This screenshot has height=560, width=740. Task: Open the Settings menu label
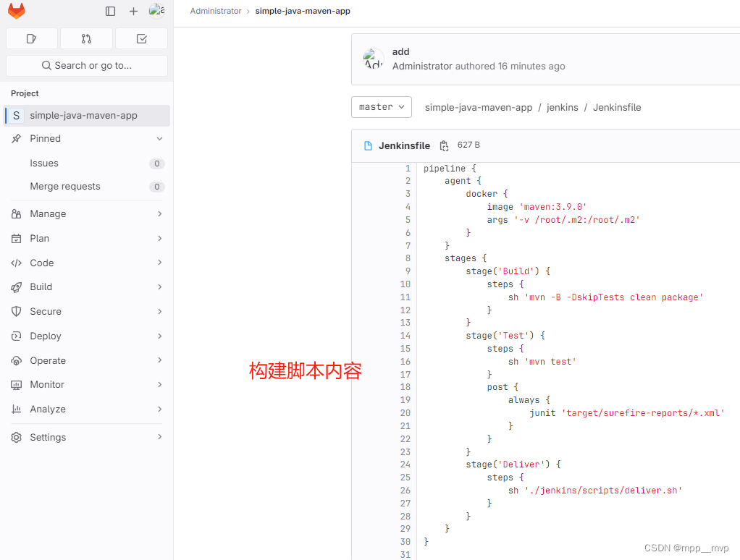pyautogui.click(x=48, y=438)
